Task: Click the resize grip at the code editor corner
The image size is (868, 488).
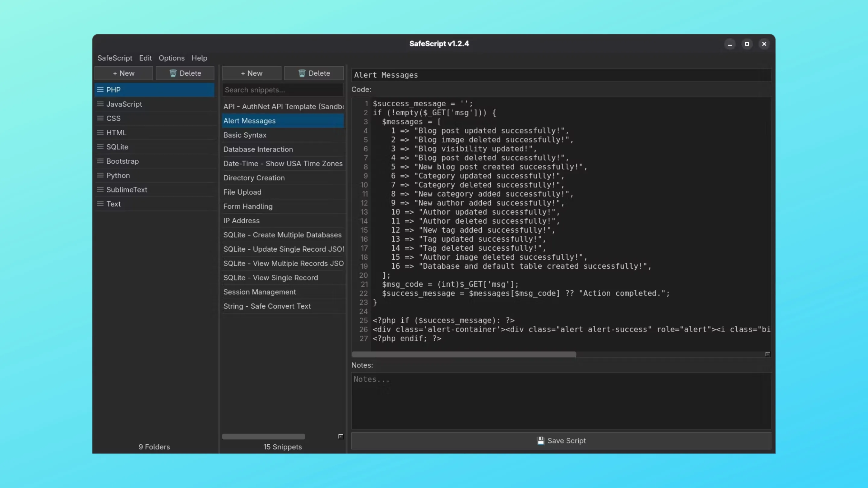Action: click(x=768, y=354)
